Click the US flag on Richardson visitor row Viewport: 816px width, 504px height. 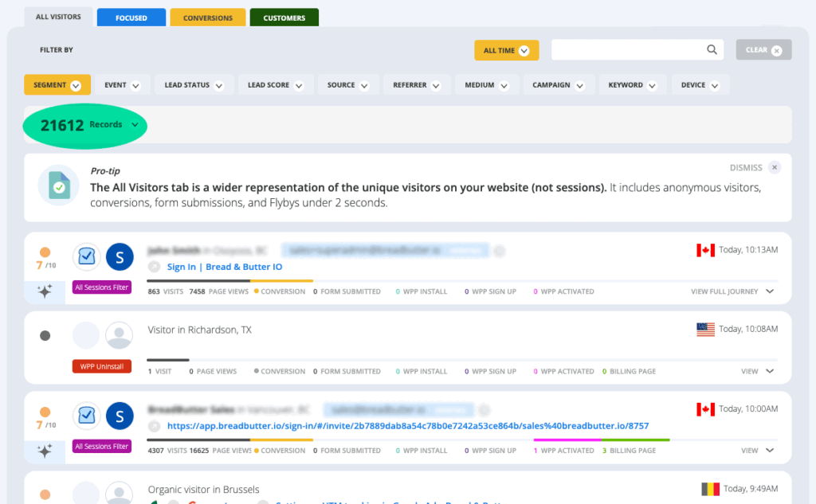click(705, 329)
